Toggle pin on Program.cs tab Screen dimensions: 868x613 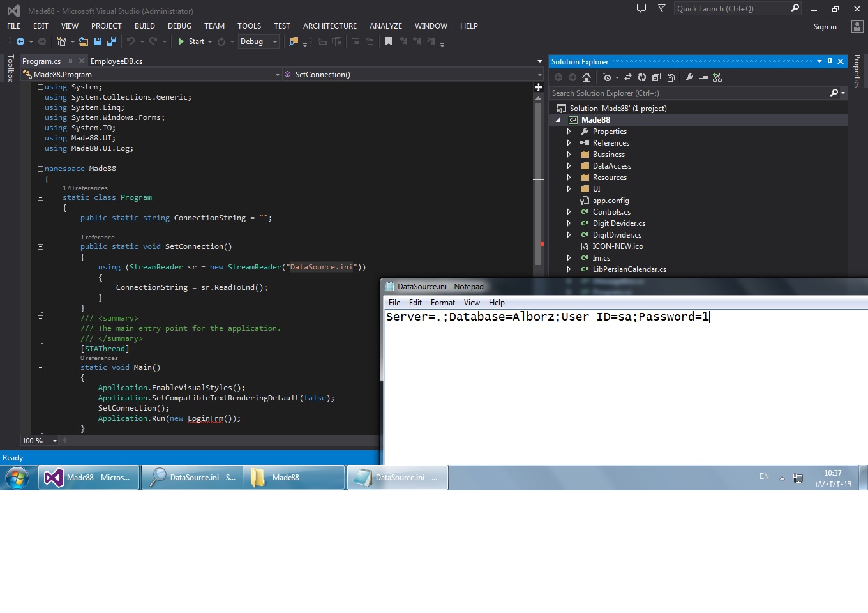(70, 61)
